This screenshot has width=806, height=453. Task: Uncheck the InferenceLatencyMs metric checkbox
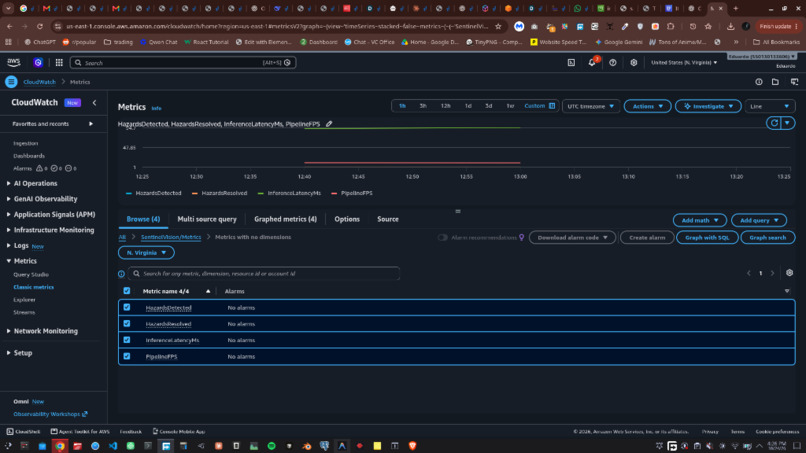(126, 340)
